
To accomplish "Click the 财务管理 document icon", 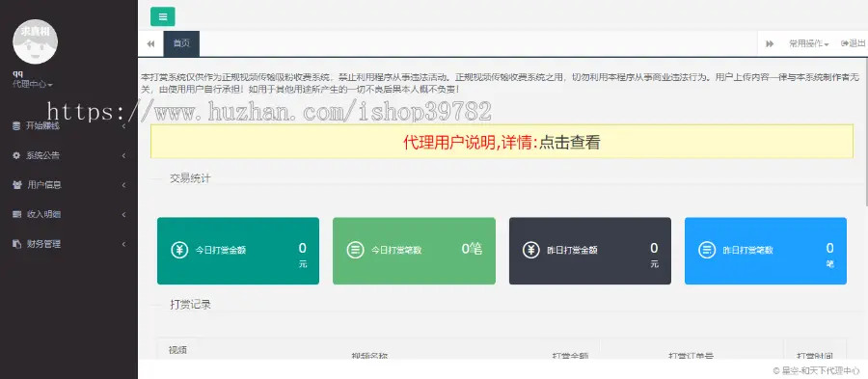I will coord(16,243).
